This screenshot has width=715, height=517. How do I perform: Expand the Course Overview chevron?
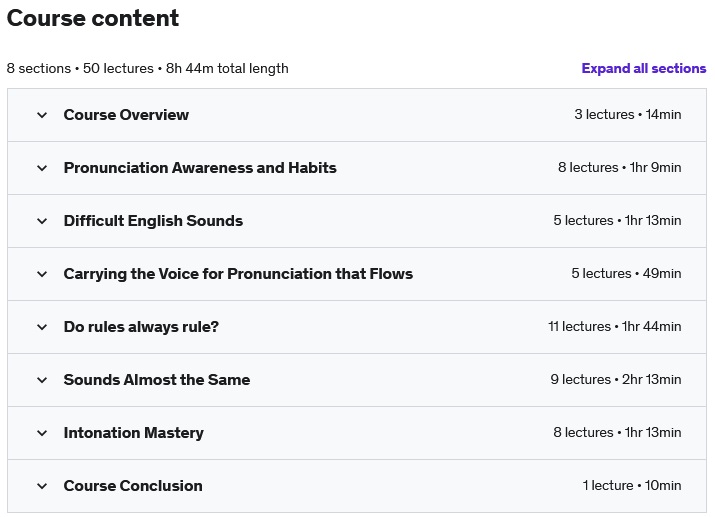(x=42, y=115)
